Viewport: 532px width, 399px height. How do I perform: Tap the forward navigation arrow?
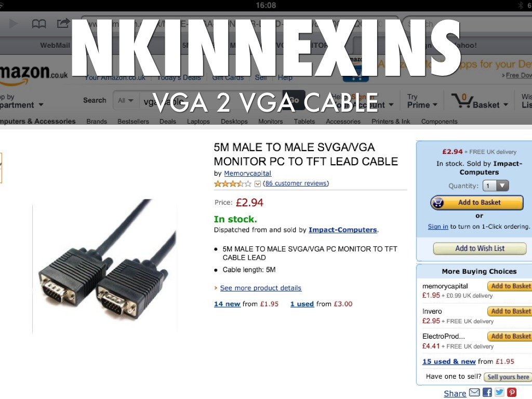(x=13, y=24)
